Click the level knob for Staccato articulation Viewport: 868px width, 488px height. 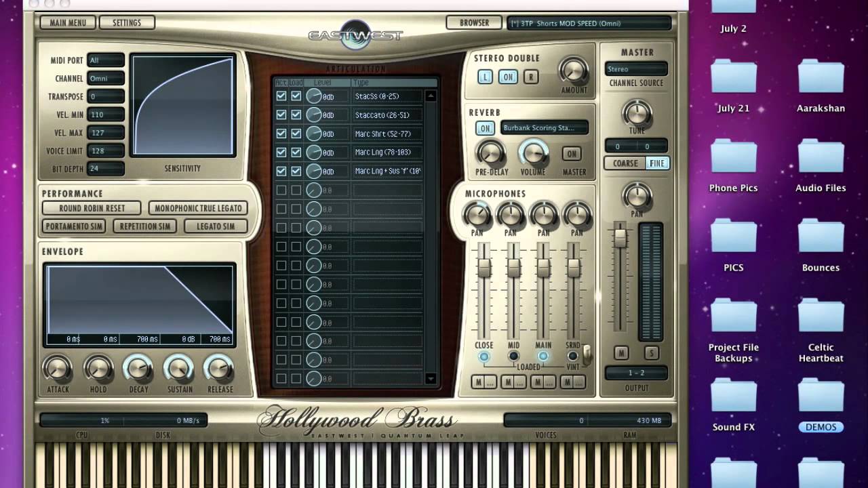pyautogui.click(x=313, y=115)
